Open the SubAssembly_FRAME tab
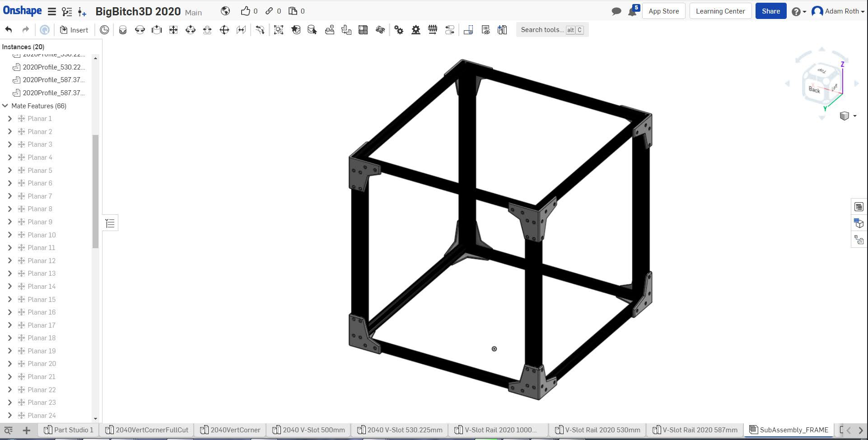 [789, 430]
